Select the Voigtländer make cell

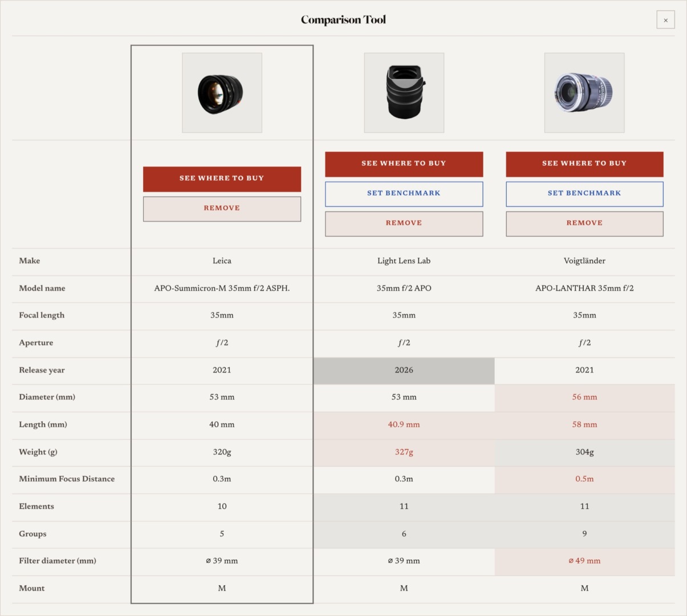[584, 261]
